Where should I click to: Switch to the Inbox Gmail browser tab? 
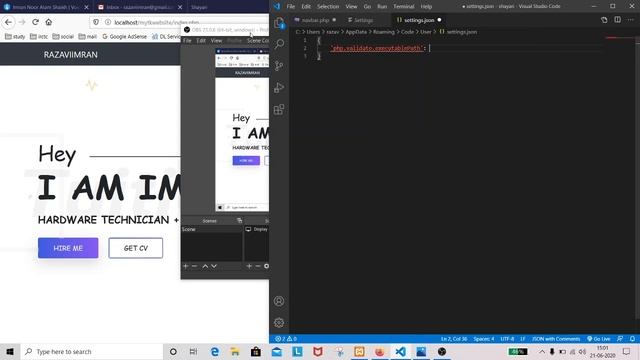(x=140, y=7)
